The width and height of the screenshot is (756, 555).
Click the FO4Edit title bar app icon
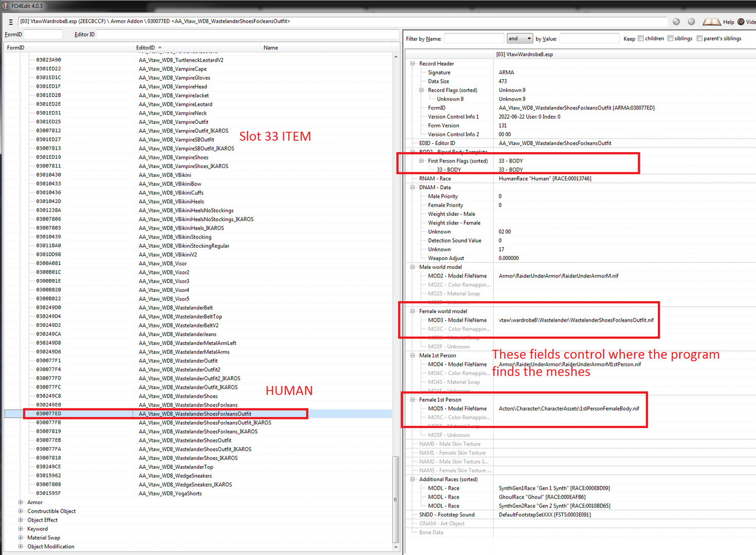pyautogui.click(x=6, y=6)
